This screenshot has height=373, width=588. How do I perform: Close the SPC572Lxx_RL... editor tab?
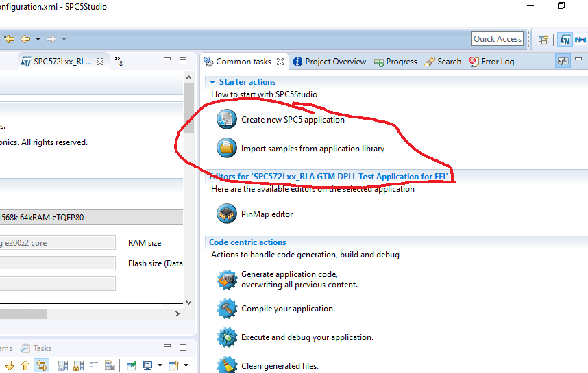coord(100,62)
